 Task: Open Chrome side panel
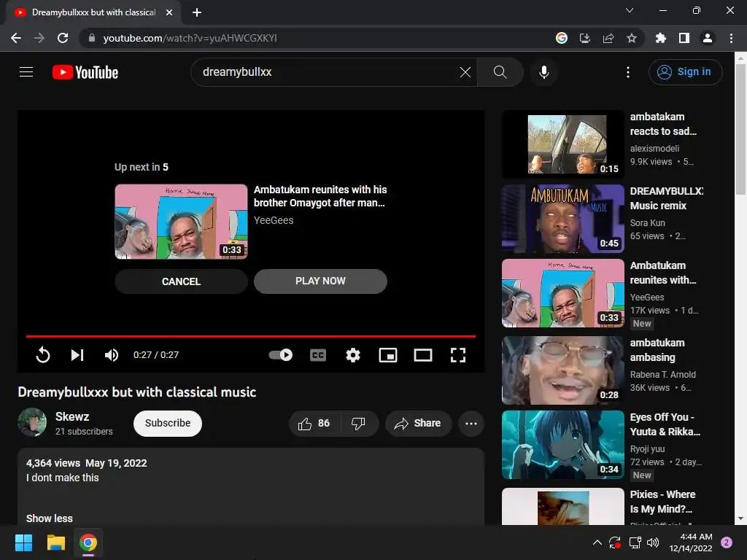coord(684,38)
